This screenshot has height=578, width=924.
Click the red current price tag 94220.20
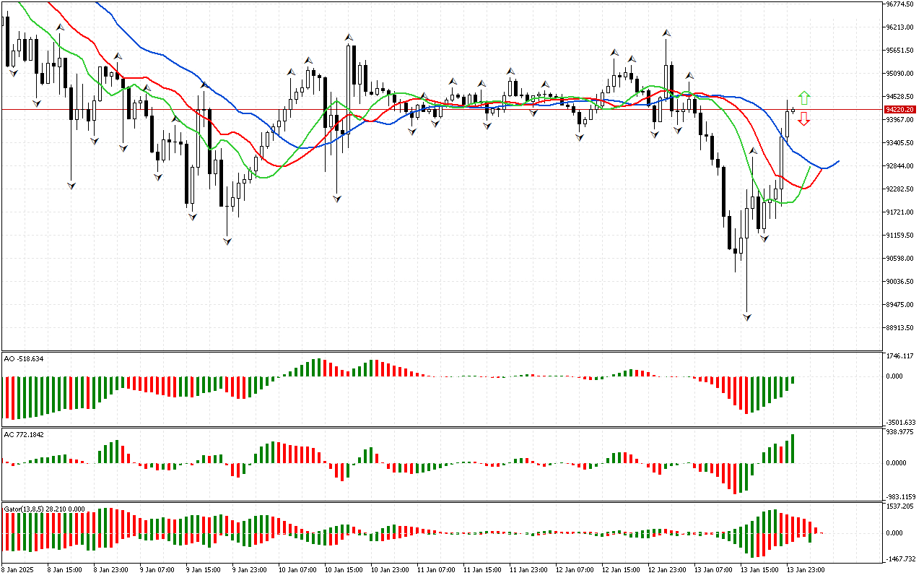899,109
